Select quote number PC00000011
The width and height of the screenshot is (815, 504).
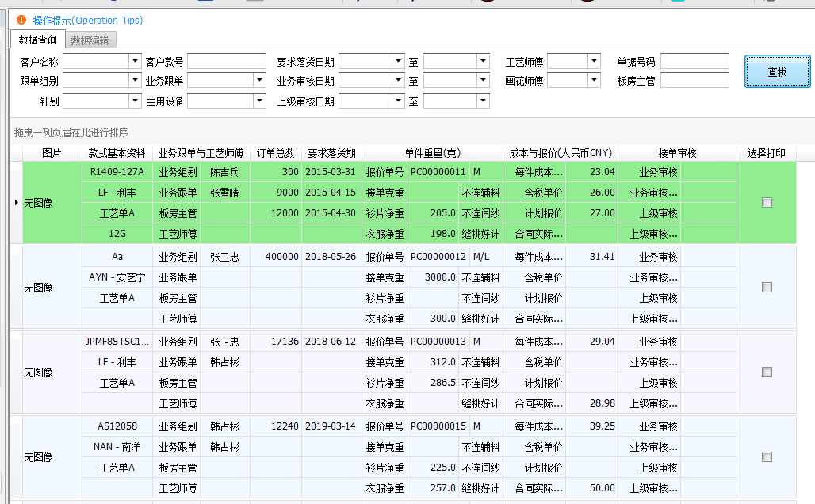438,171
